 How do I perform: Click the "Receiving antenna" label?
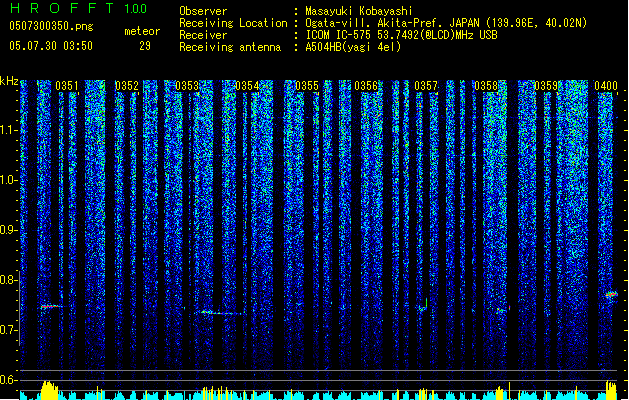tap(230, 47)
